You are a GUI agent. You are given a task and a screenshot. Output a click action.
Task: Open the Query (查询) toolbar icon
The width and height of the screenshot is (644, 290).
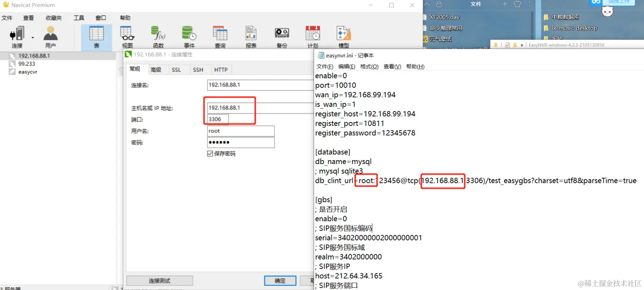220,37
